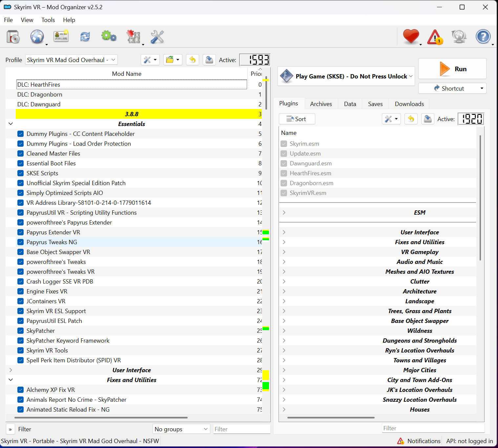Open plugin list wrench tools dropdown

point(391,119)
